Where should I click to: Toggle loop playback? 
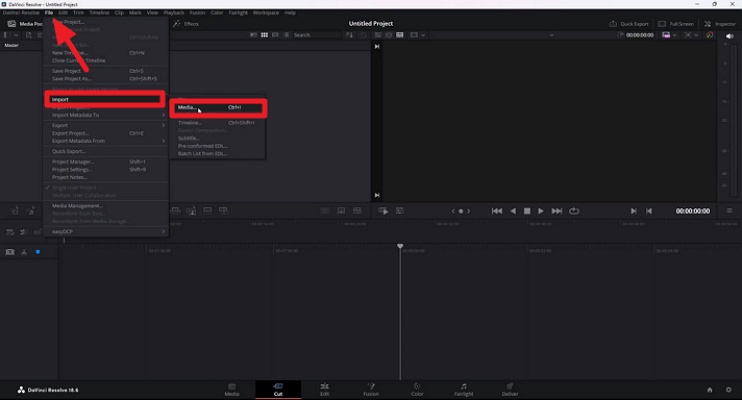[x=574, y=211]
